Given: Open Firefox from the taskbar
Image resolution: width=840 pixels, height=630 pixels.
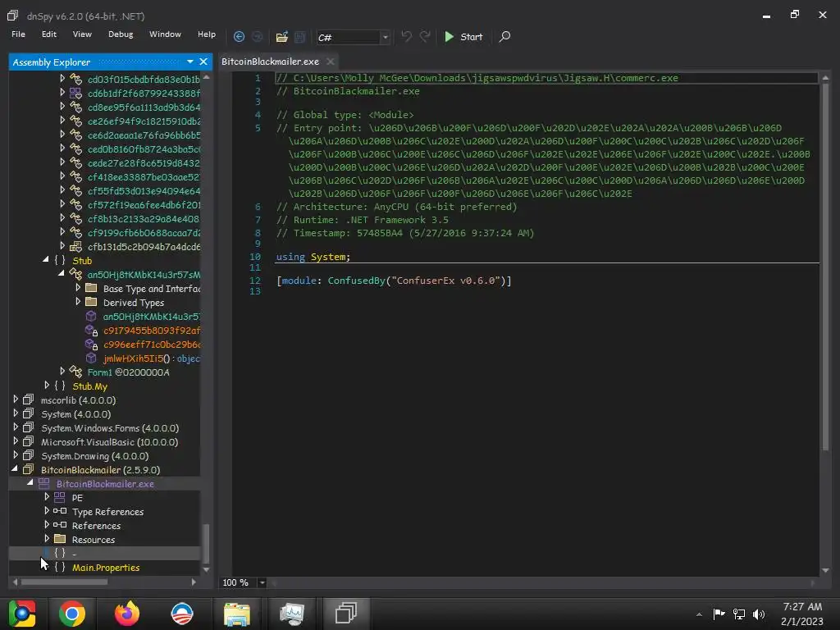Looking at the screenshot, I should pyautogui.click(x=127, y=614).
